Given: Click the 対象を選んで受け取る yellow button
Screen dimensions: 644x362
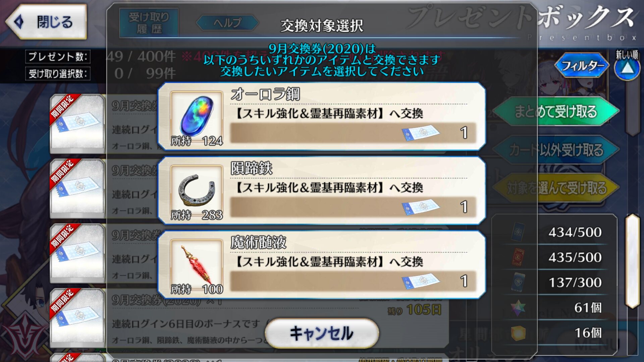Looking at the screenshot, I should click(x=556, y=188).
